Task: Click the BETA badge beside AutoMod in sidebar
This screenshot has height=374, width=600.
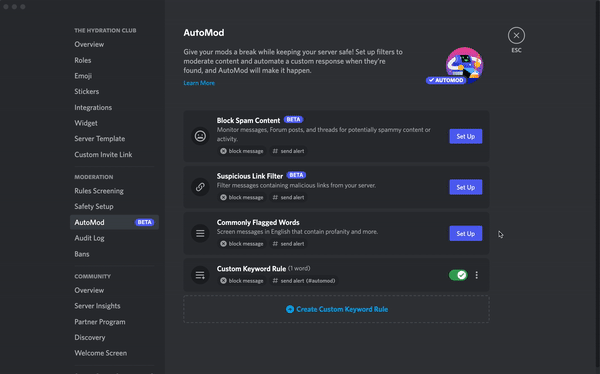Action: point(144,222)
